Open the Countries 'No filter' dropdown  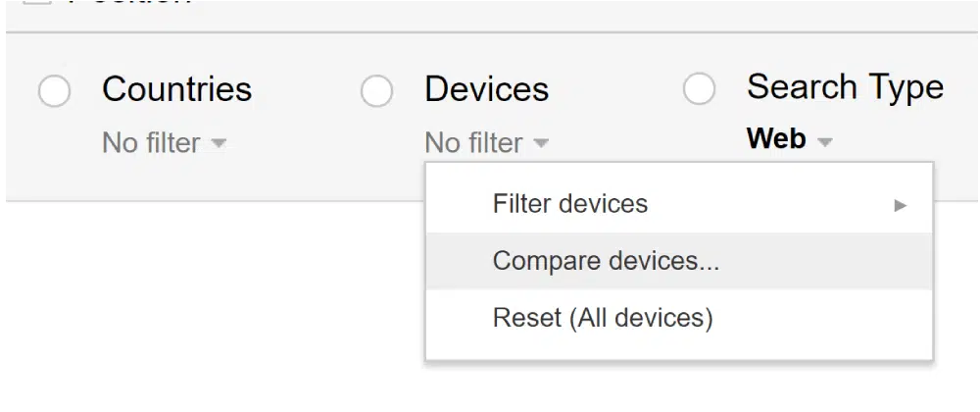pyautogui.click(x=163, y=143)
